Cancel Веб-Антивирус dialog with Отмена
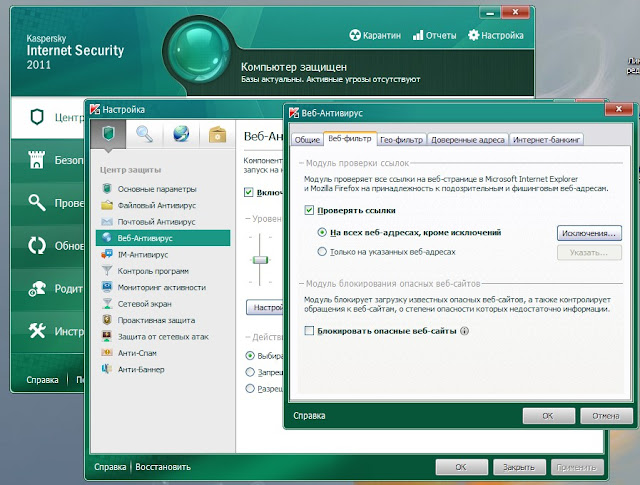Image resolution: width=640 pixels, height=485 pixels. [x=606, y=416]
